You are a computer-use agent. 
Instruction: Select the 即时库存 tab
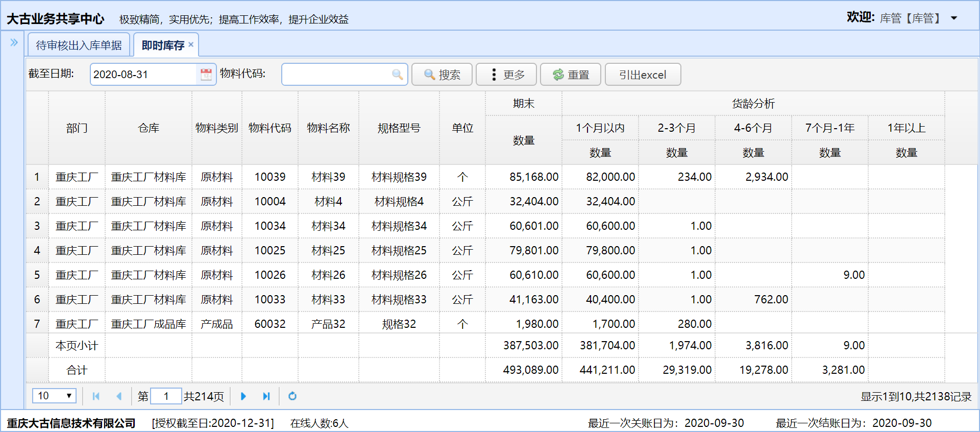pyautogui.click(x=162, y=45)
